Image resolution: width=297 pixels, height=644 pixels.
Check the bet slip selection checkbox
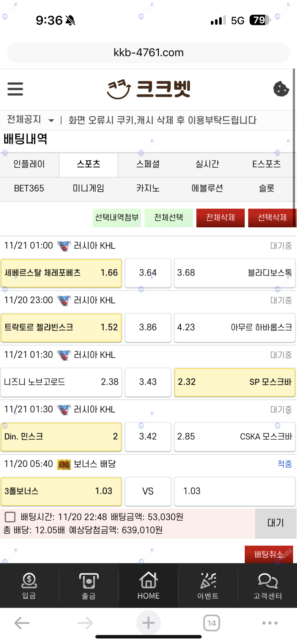10,517
